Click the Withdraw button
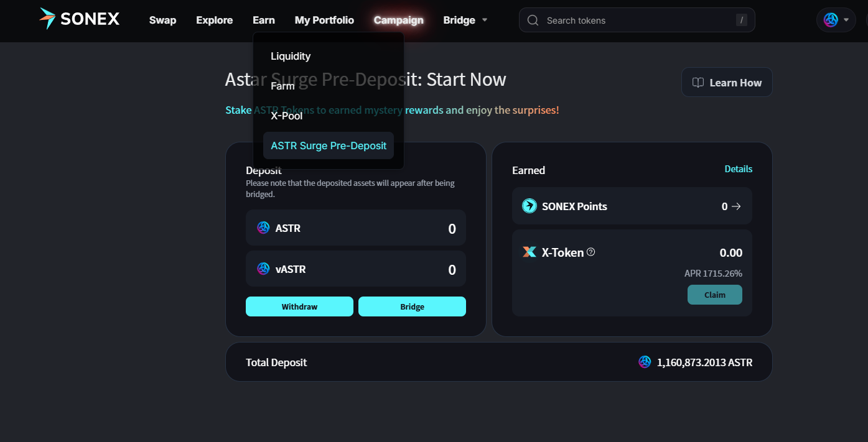 (299, 306)
